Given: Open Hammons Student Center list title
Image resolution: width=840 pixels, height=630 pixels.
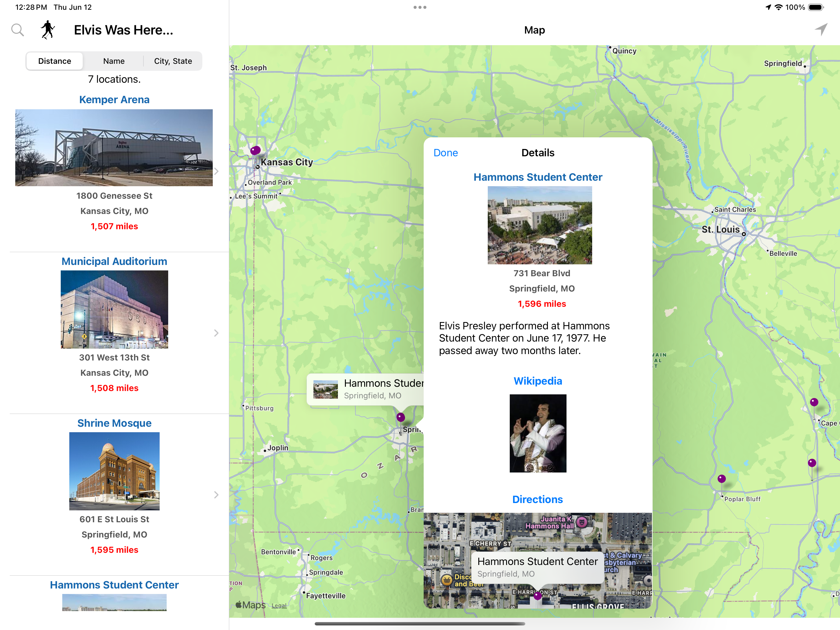Looking at the screenshot, I should [114, 585].
